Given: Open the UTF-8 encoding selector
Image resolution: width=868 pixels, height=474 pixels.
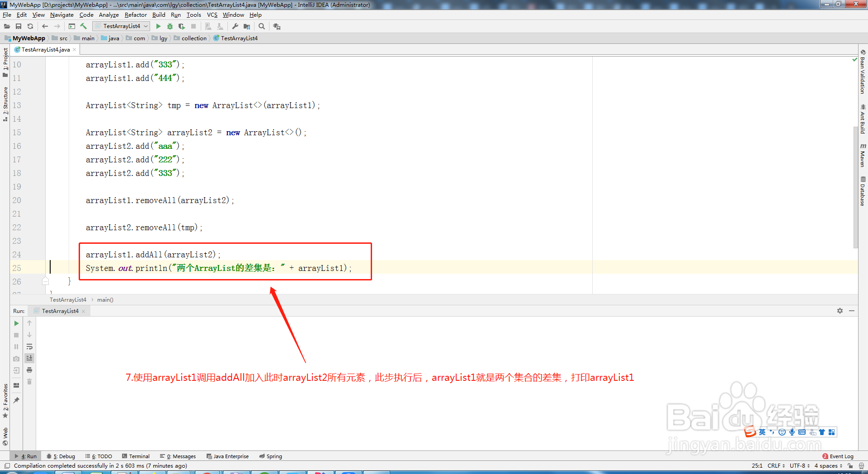Looking at the screenshot, I should coord(799,465).
